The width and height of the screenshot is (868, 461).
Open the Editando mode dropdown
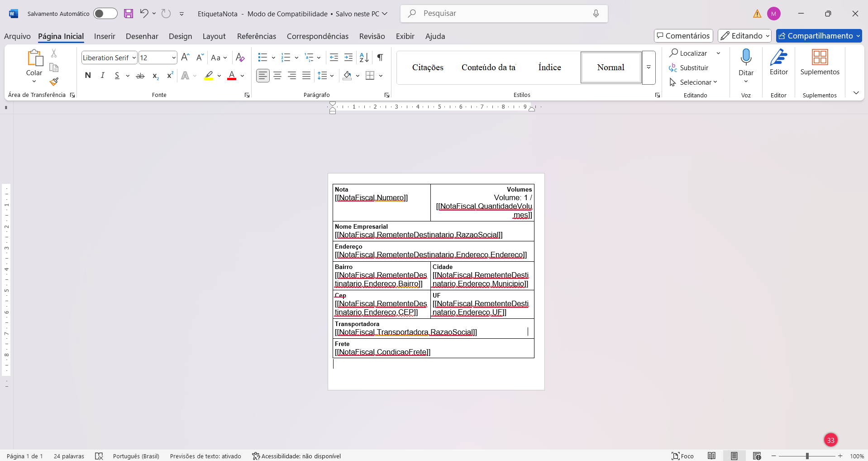pyautogui.click(x=744, y=36)
